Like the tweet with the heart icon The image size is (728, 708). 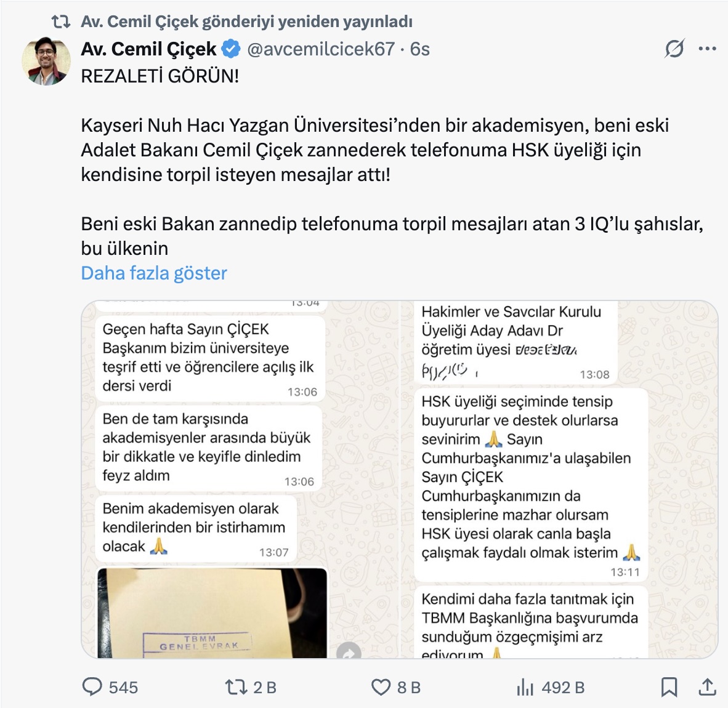381,687
